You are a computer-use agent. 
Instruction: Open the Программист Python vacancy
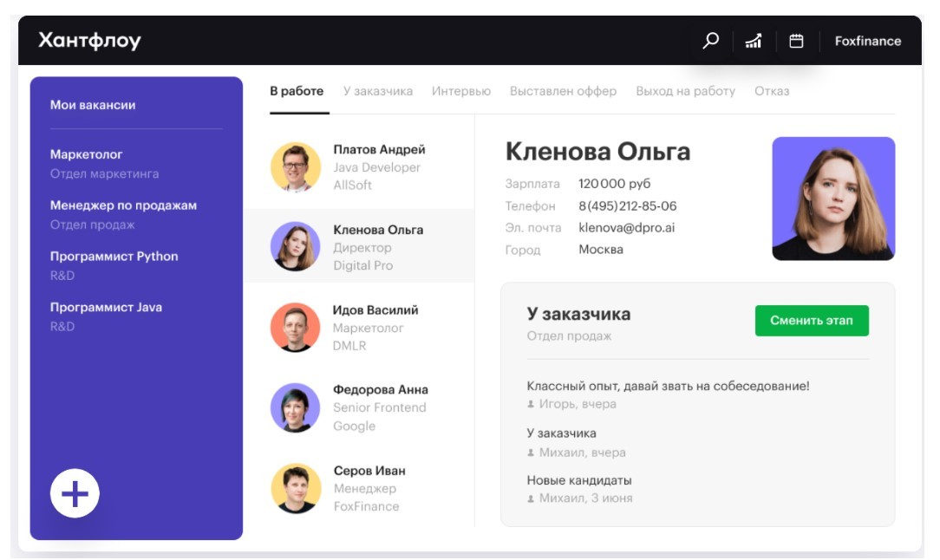[x=114, y=257]
